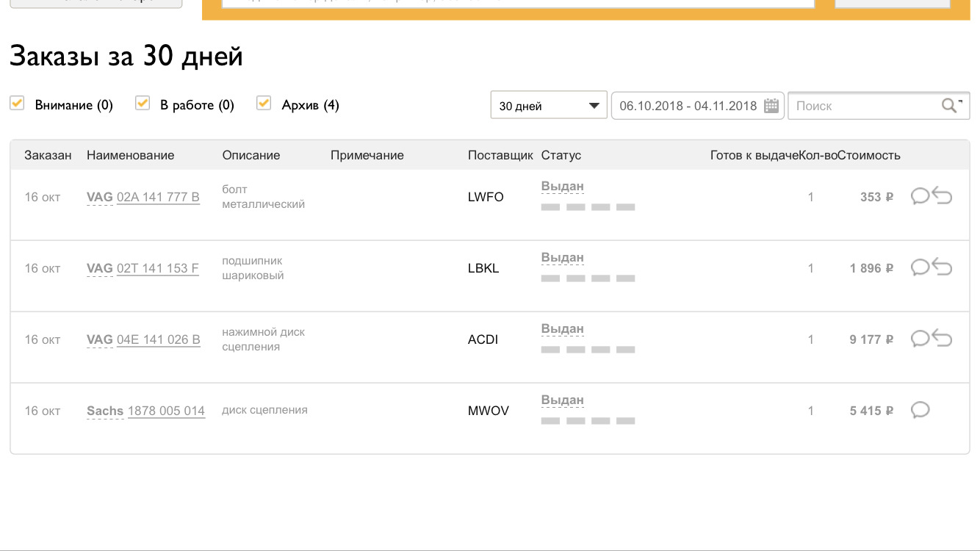
Task: Open calendar icon in date range field
Action: [x=771, y=106]
